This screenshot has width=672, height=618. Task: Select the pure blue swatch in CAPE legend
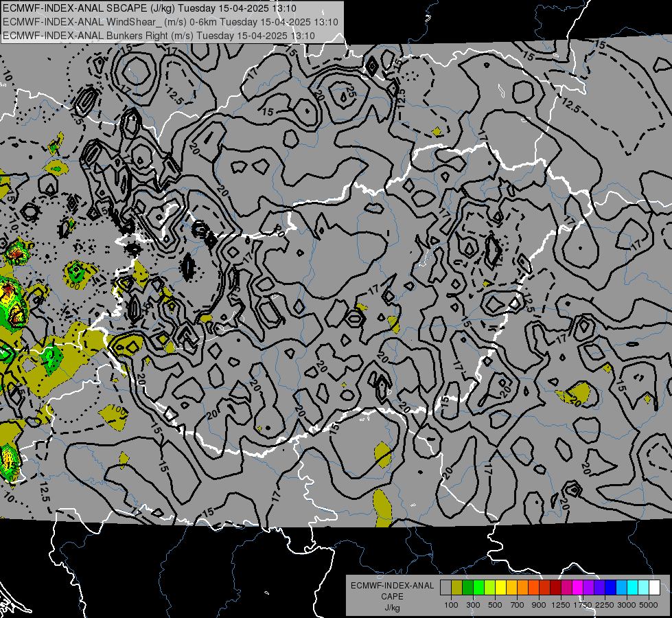point(611,588)
